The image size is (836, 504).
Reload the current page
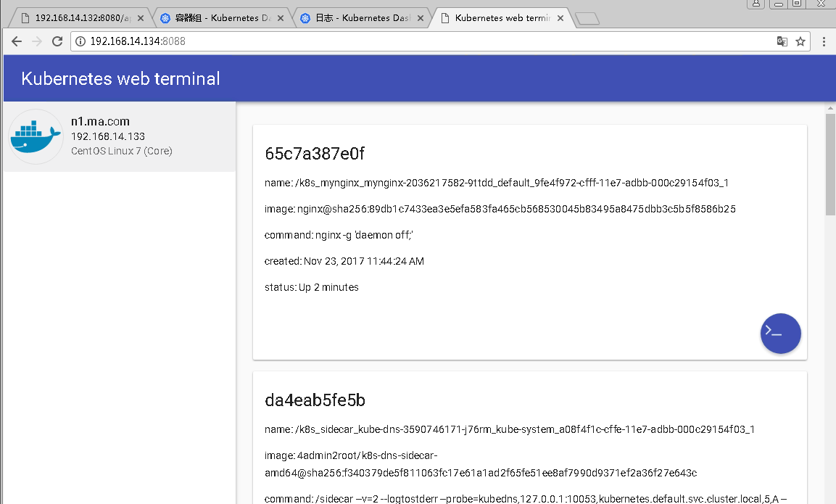(x=57, y=41)
